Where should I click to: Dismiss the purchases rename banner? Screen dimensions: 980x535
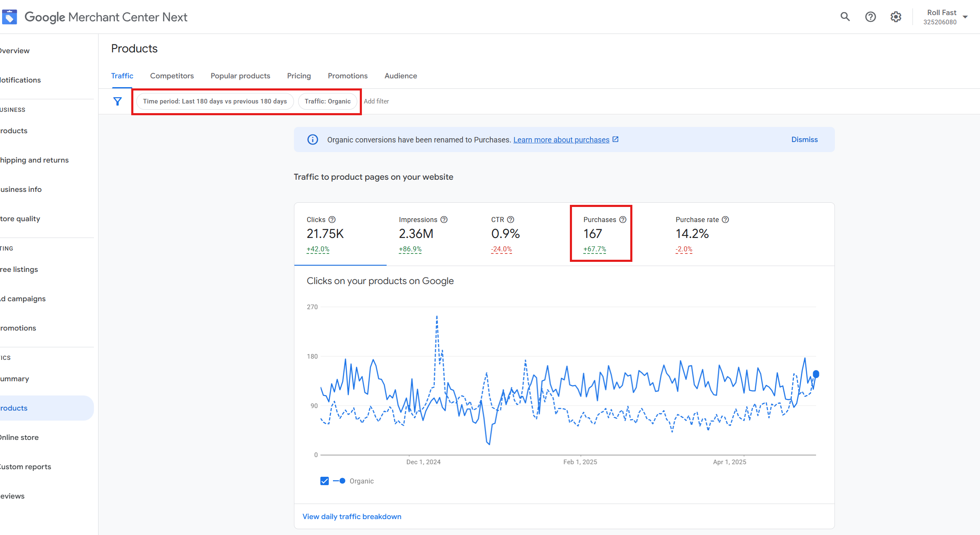804,140
